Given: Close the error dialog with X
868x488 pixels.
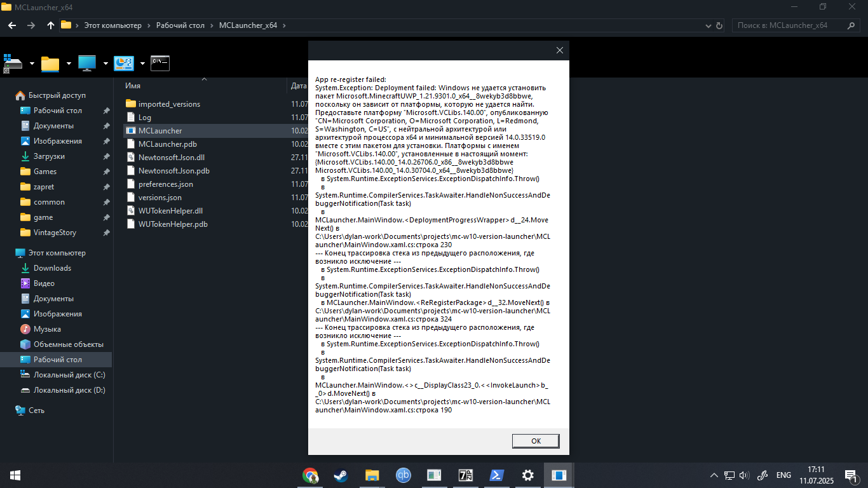Looking at the screenshot, I should tap(560, 50).
